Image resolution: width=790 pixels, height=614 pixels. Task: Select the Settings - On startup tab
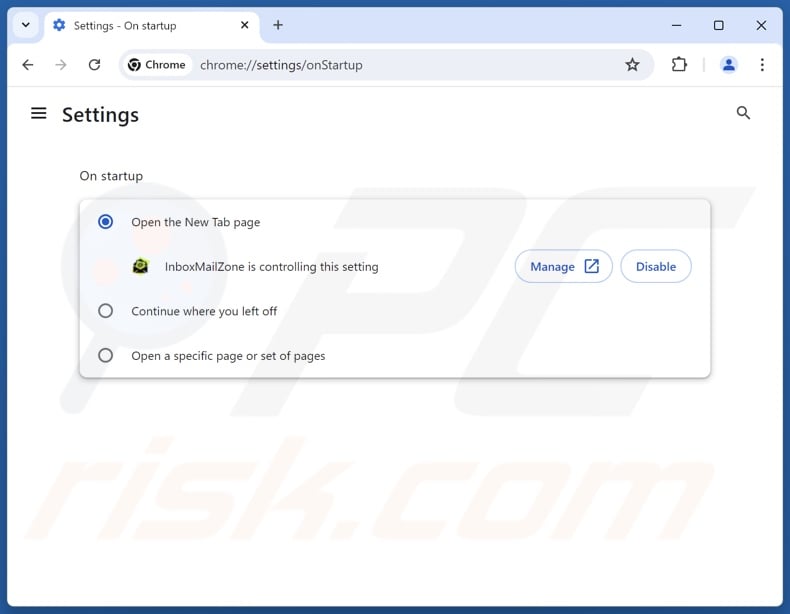click(151, 26)
